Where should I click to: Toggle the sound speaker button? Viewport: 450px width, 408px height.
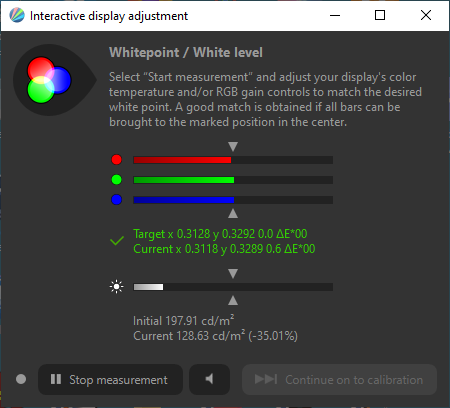[x=209, y=379]
